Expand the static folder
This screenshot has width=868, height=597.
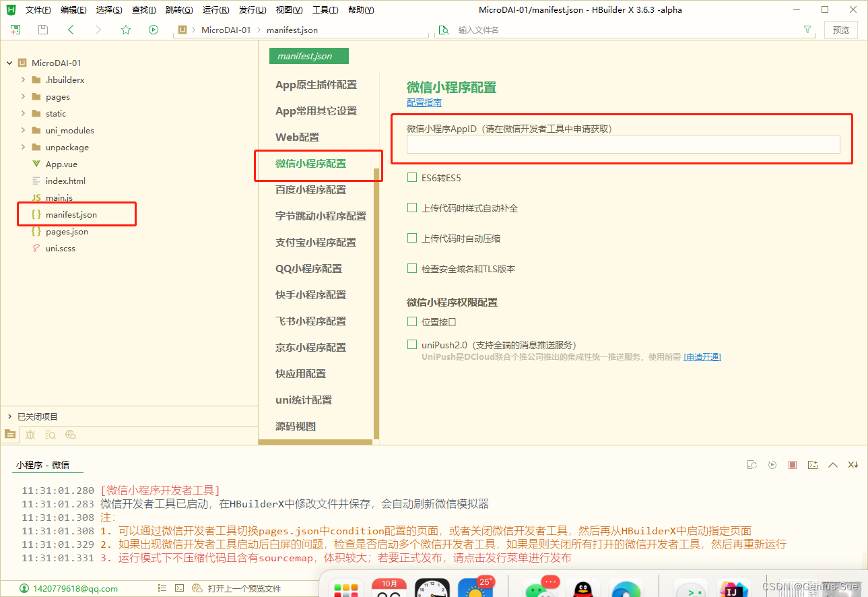(23, 113)
